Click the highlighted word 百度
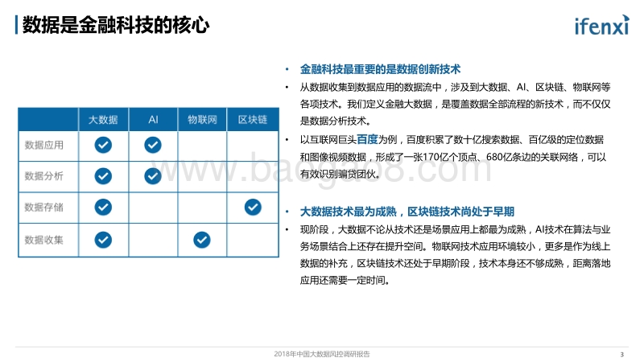This screenshot has width=644, height=362. [367, 139]
